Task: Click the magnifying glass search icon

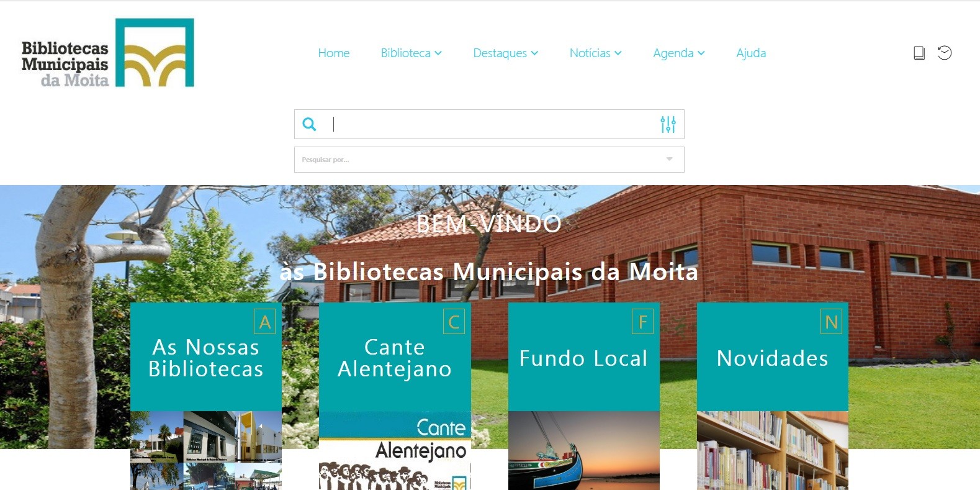Action: point(309,124)
